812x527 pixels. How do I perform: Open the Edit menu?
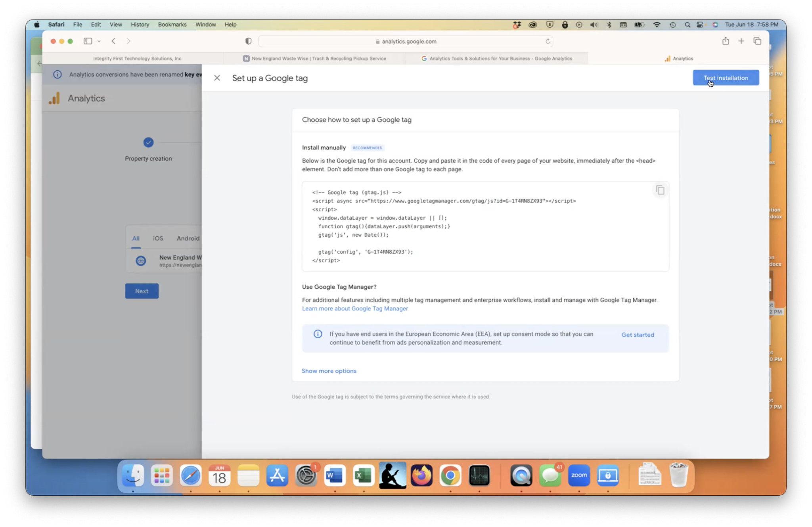(96, 24)
